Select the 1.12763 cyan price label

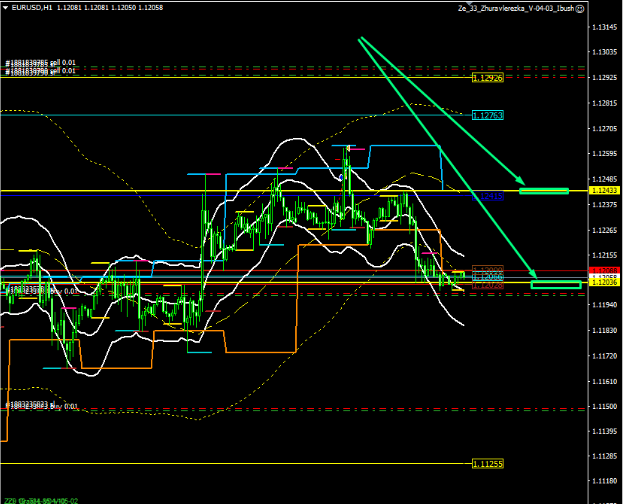[x=486, y=116]
